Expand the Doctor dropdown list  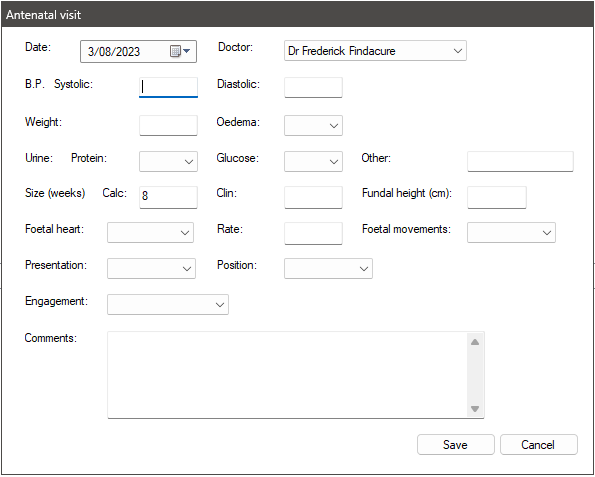[x=375, y=51]
